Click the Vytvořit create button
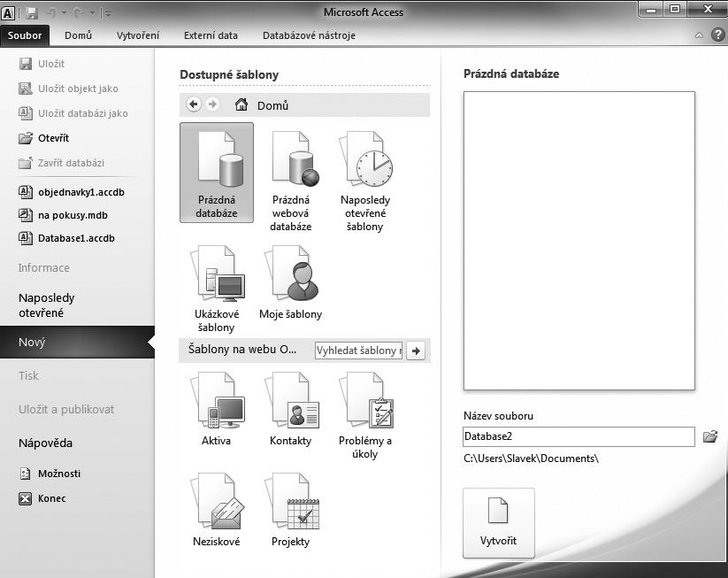728x578 pixels. pos(499,523)
